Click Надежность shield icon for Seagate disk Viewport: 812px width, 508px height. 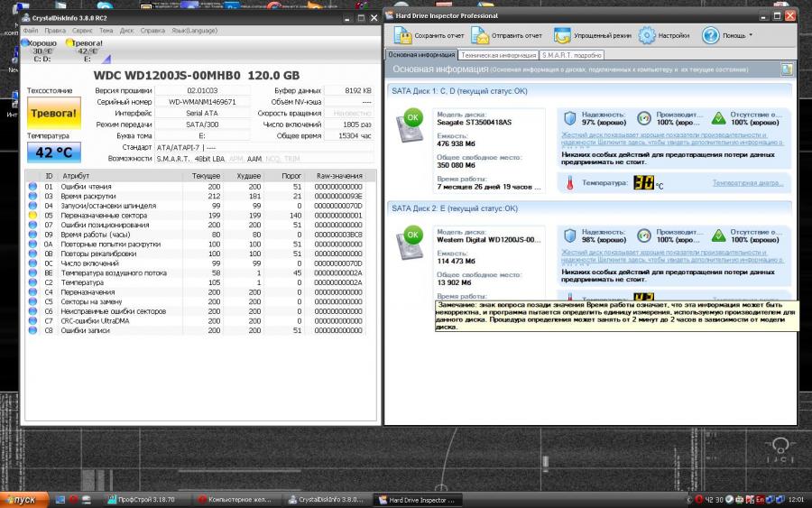[x=569, y=118]
